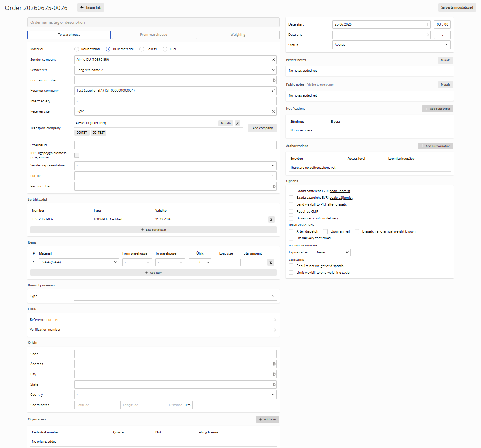This screenshot has height=448, width=481.
Task: Click the order name description field
Action: [x=153, y=22]
